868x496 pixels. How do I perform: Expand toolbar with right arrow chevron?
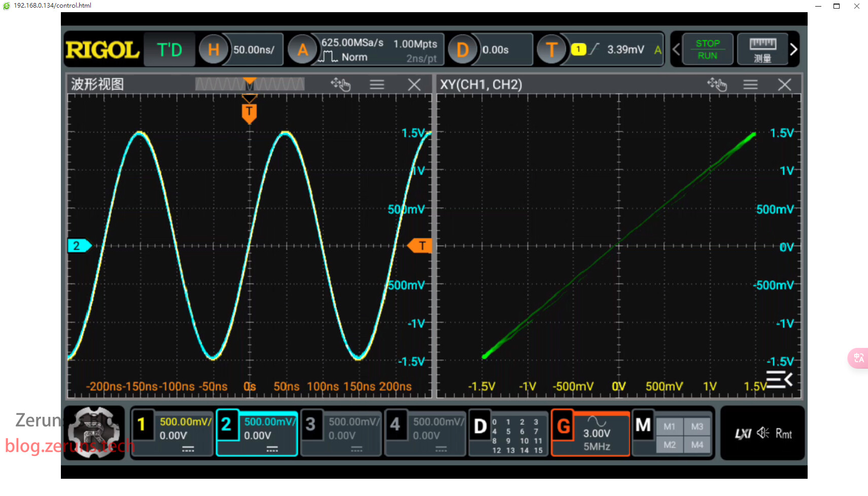tap(793, 50)
